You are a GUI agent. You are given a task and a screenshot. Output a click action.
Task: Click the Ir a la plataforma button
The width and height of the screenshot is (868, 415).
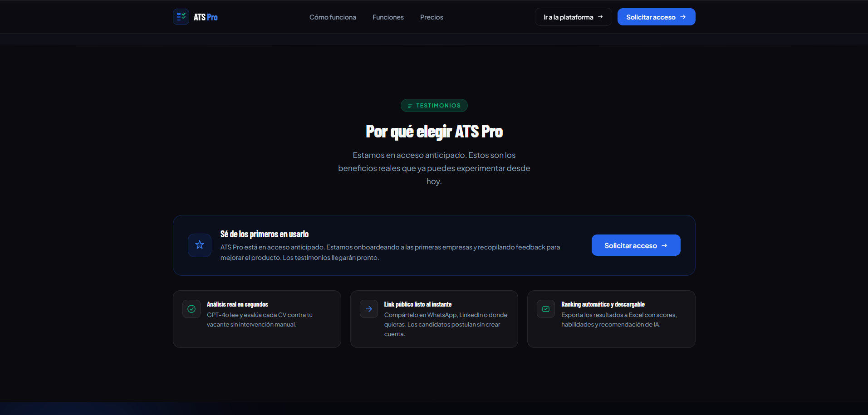point(574,17)
